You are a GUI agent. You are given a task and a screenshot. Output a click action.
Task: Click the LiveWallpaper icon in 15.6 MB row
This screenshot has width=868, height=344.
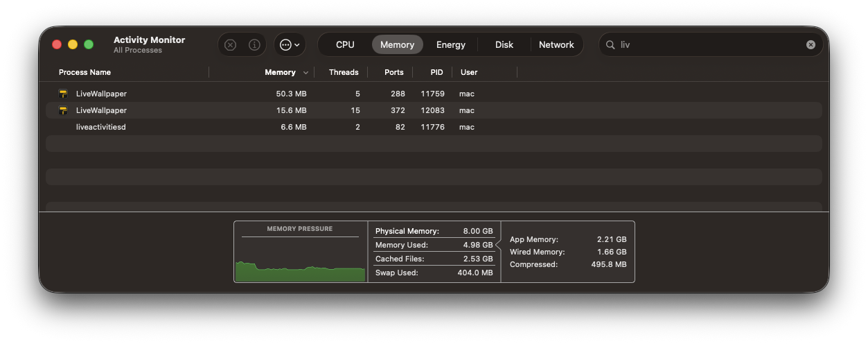click(64, 110)
